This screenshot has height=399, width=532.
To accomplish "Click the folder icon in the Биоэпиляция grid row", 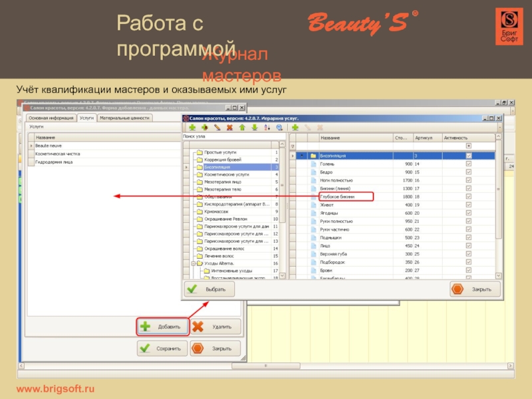I will pyautogui.click(x=313, y=156).
